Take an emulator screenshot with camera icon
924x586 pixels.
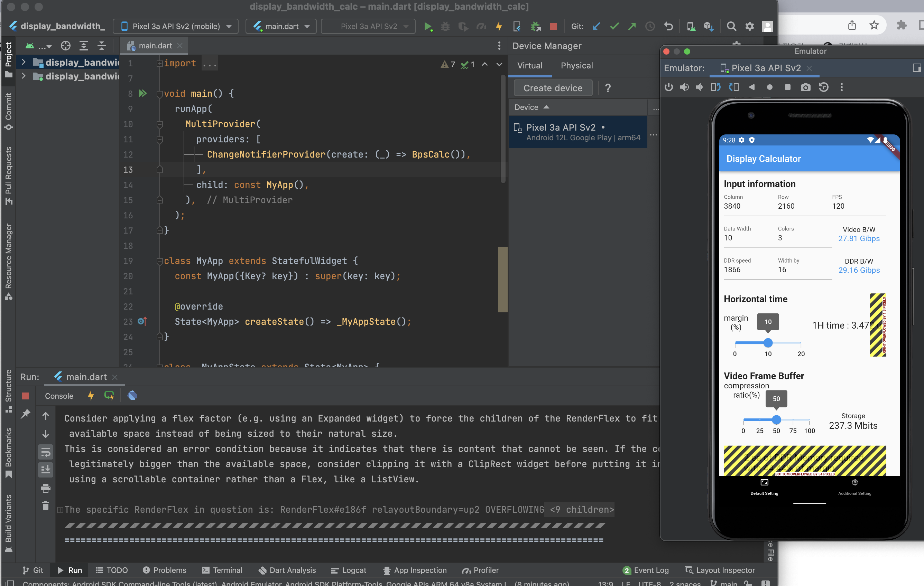click(x=805, y=87)
